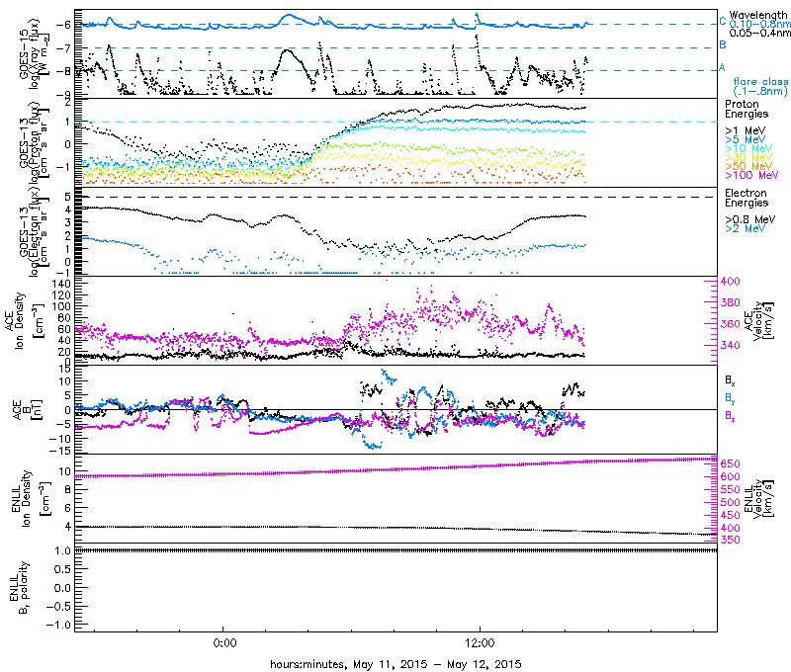Click the '>2 MeV' electron legend entry
The image size is (791, 672).
pos(745,228)
